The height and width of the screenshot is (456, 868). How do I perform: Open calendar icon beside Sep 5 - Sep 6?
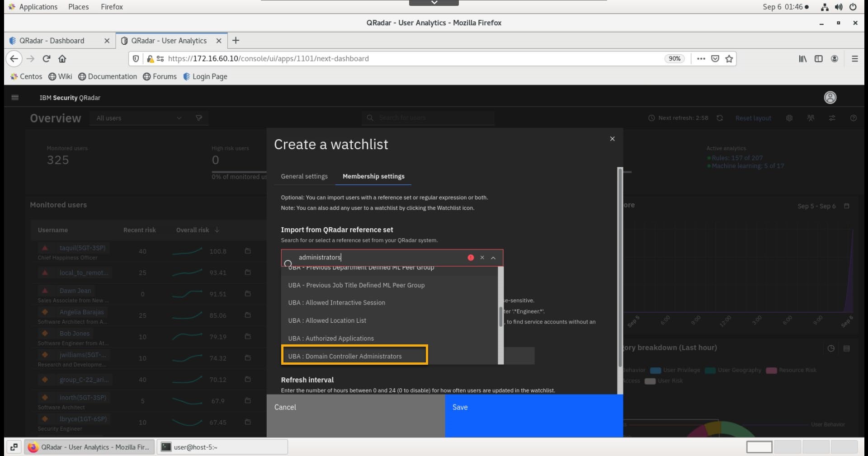pos(847,206)
